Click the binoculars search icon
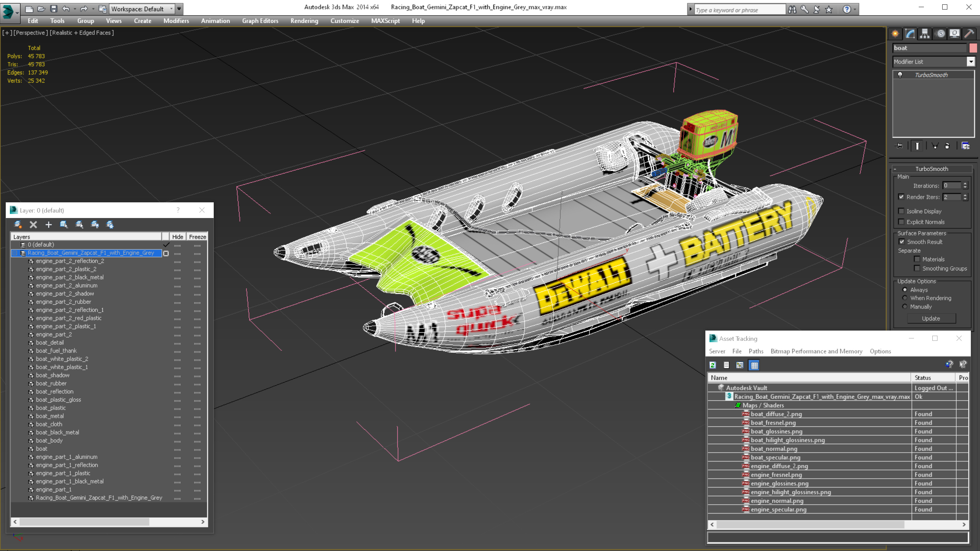 tap(792, 10)
